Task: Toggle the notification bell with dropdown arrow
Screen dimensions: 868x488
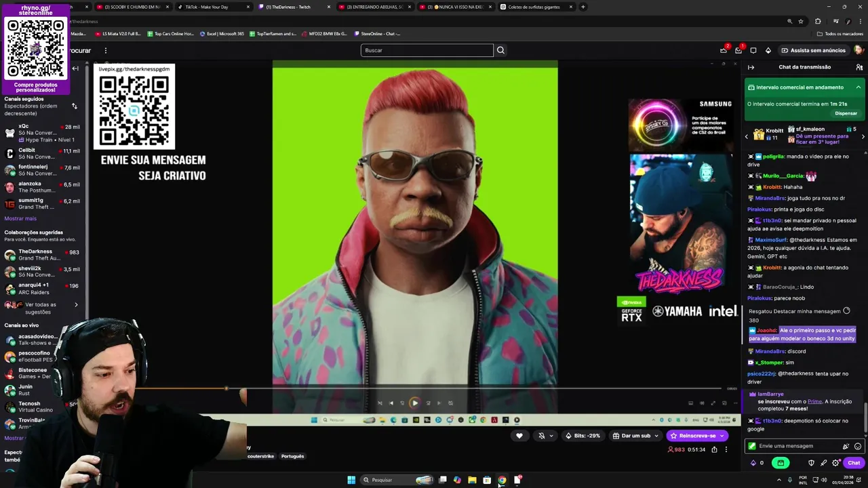Action: pos(545,436)
